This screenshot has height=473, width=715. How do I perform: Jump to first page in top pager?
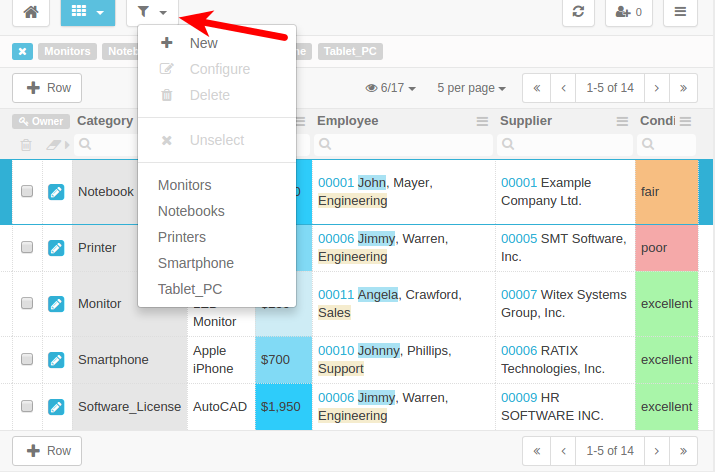pyautogui.click(x=537, y=88)
